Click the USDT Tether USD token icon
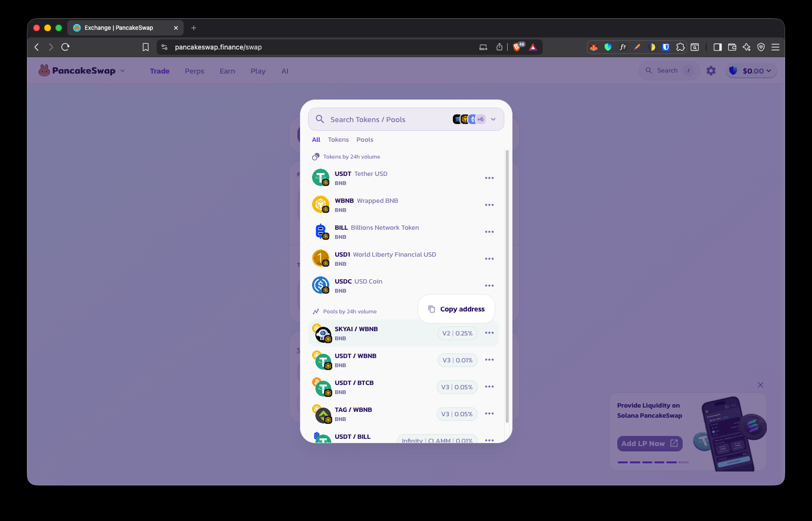The width and height of the screenshot is (812, 521). click(321, 178)
